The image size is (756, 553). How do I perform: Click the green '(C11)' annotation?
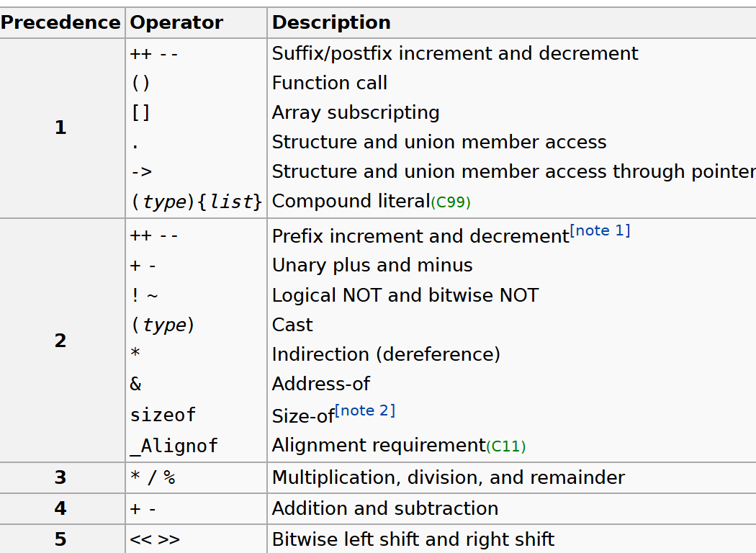506,446
